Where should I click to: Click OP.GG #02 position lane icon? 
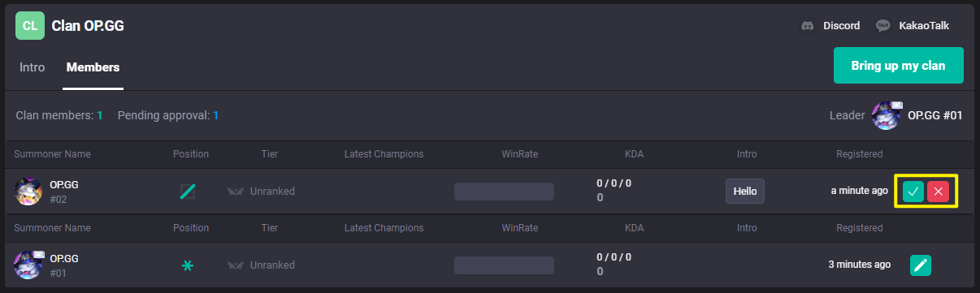click(188, 192)
